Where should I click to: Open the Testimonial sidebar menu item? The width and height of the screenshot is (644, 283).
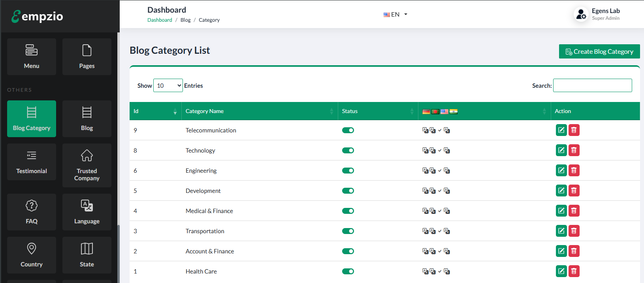click(x=32, y=162)
